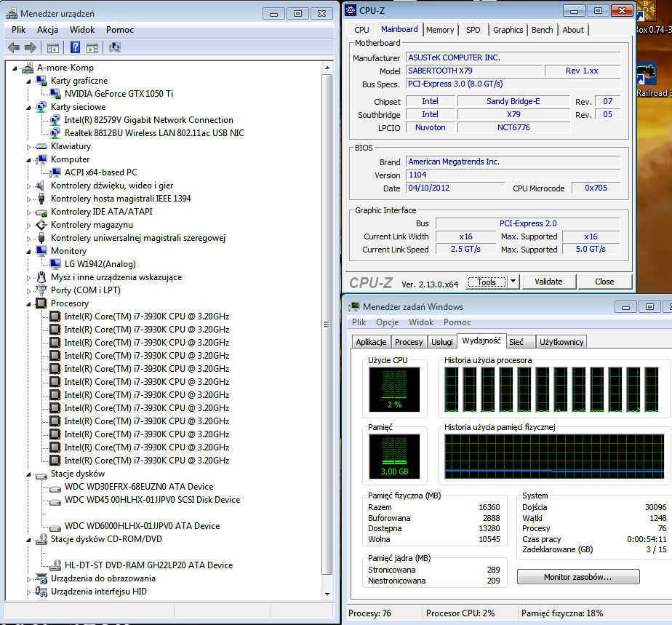The height and width of the screenshot is (625, 672).
Task: Click the Karty graficzne category icon
Action: 41,81
